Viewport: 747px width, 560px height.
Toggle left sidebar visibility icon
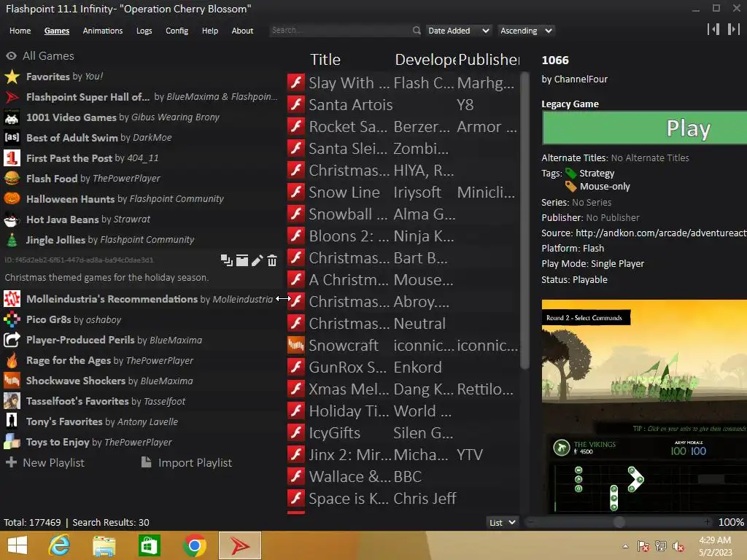click(713, 29)
